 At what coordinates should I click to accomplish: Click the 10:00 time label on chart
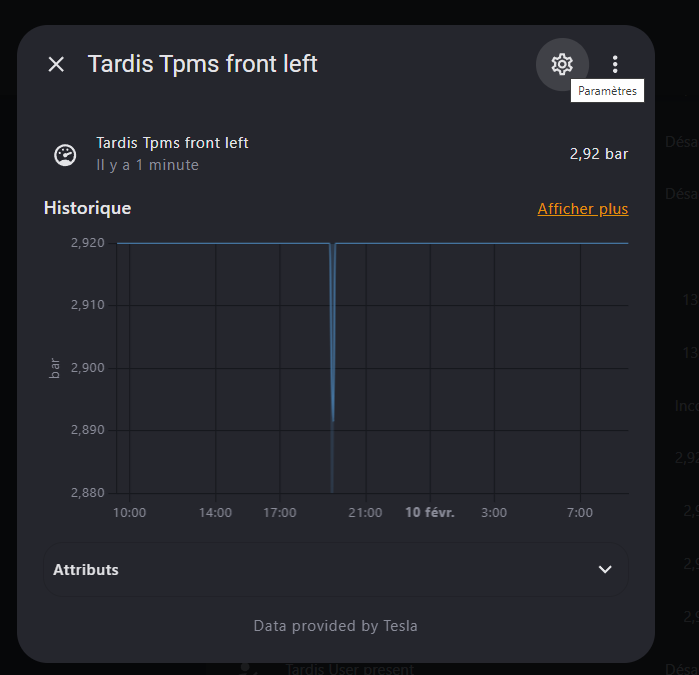point(130,513)
